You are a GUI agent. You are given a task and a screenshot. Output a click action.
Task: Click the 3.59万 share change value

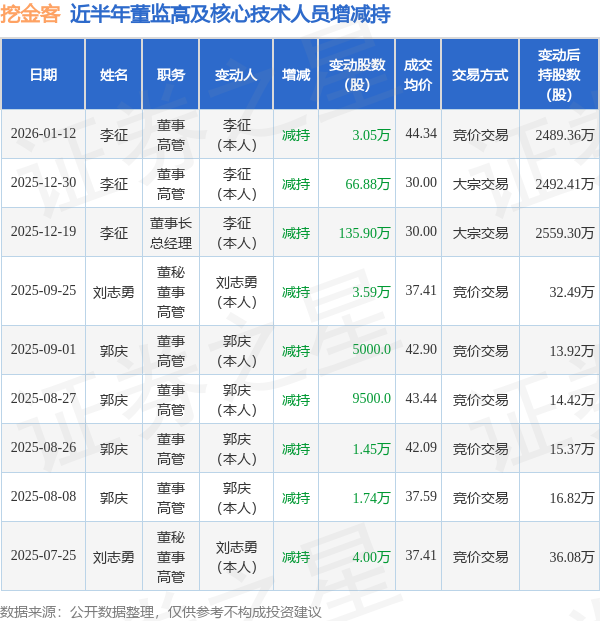pyautogui.click(x=371, y=292)
